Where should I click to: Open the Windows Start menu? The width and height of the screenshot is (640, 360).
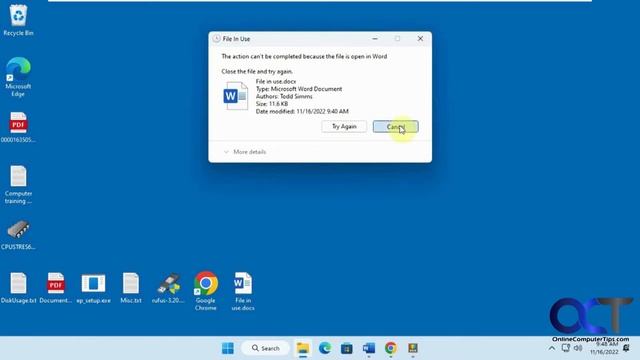[228, 348]
